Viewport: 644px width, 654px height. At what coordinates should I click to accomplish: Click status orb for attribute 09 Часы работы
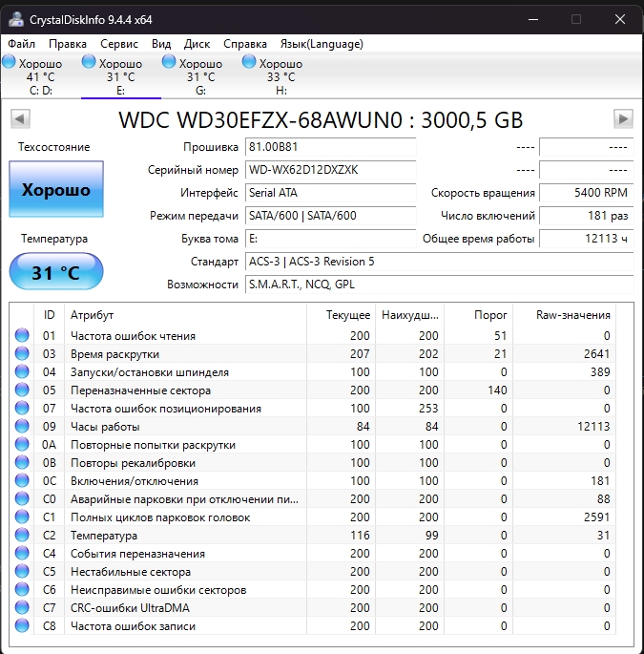tap(22, 426)
